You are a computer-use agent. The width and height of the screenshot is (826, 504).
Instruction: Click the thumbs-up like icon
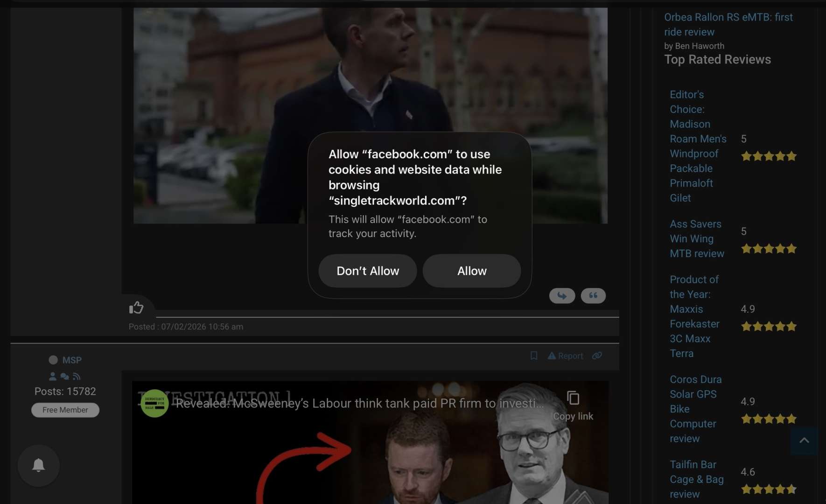pyautogui.click(x=136, y=308)
